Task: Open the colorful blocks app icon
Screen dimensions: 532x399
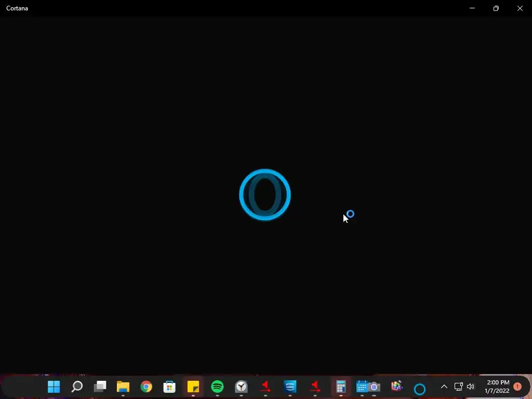Action: (396, 386)
